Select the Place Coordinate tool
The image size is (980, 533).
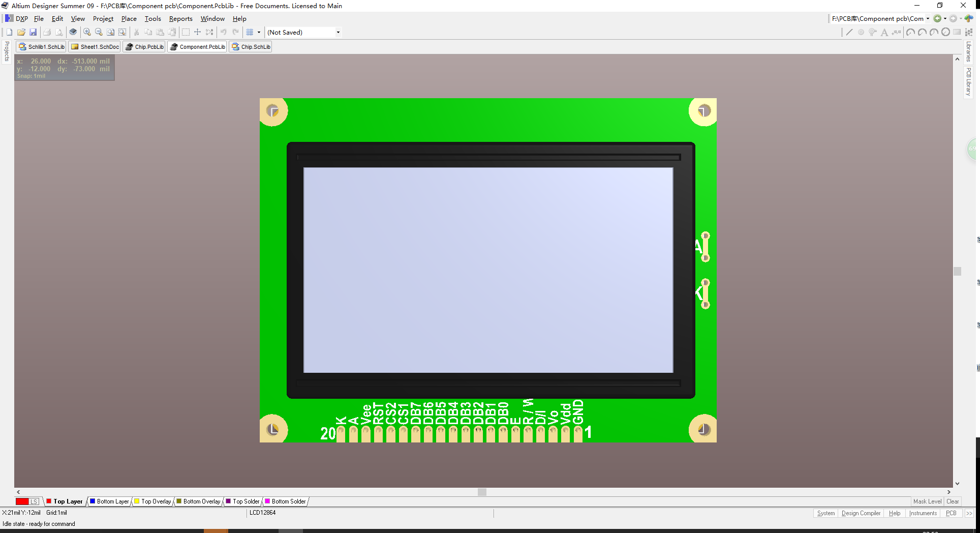(x=897, y=32)
